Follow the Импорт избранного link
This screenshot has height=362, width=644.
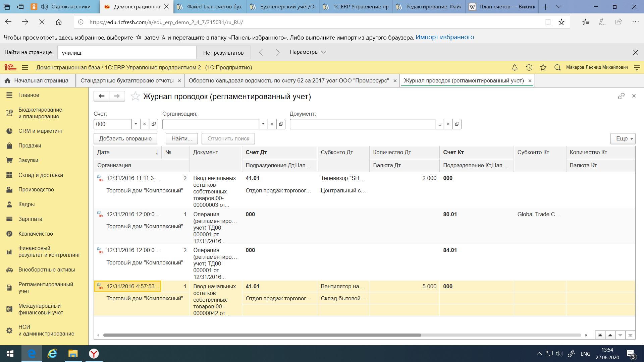[x=445, y=37]
